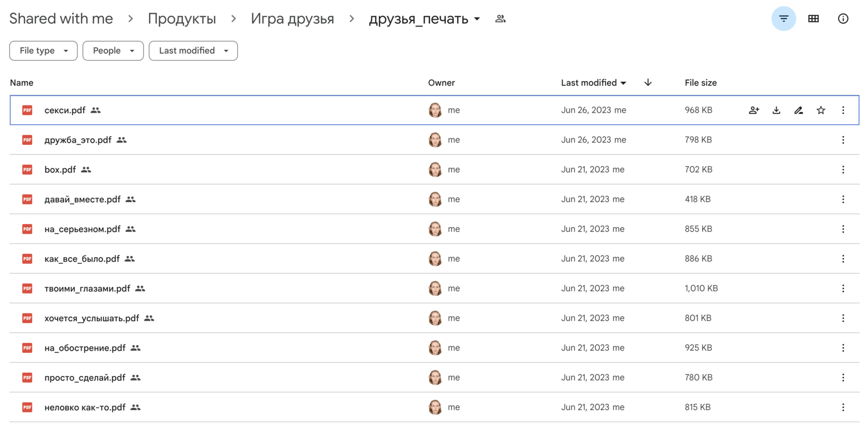The image size is (868, 437).
Task: Open more actions for box.pdf
Action: [x=843, y=170]
